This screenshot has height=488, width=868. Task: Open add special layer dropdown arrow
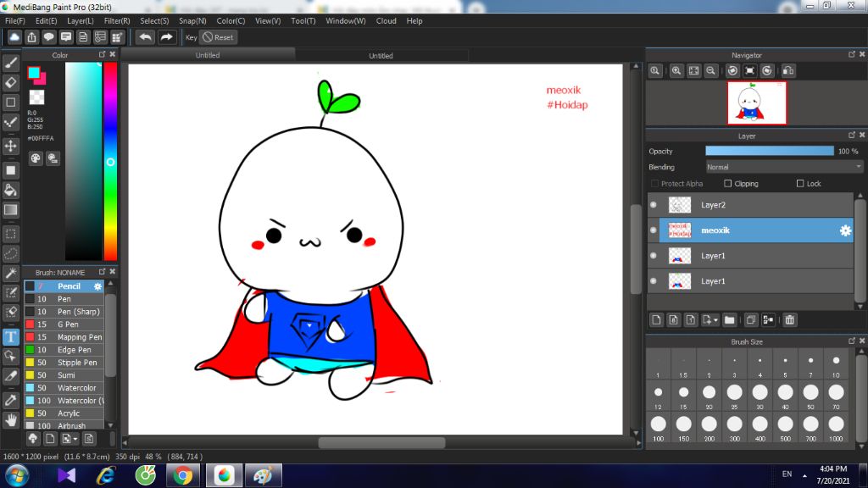click(x=715, y=320)
